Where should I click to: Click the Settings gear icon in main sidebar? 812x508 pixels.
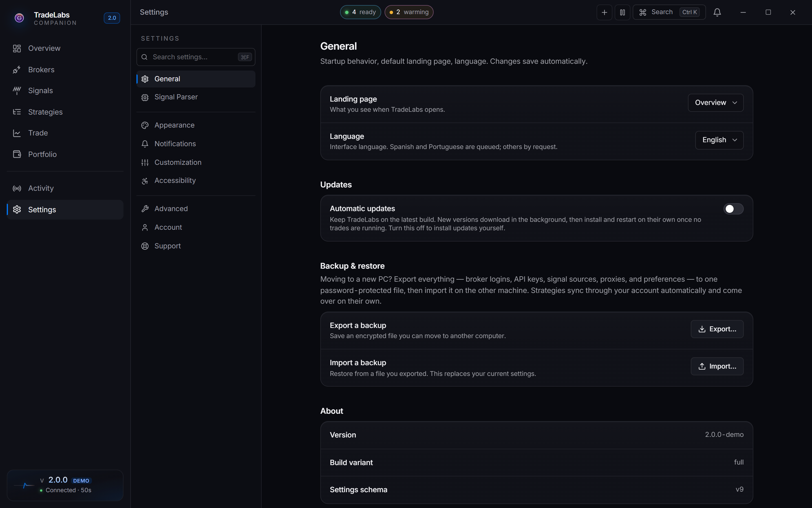click(17, 210)
